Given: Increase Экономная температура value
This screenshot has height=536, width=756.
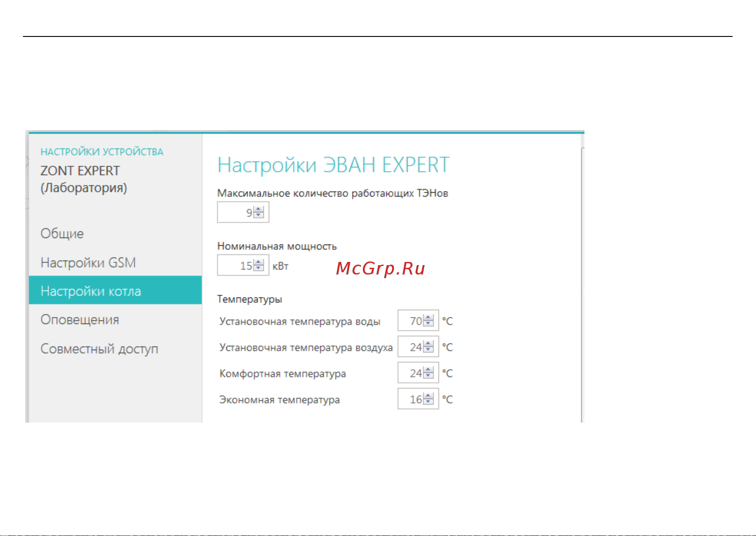Looking at the screenshot, I should (428, 396).
